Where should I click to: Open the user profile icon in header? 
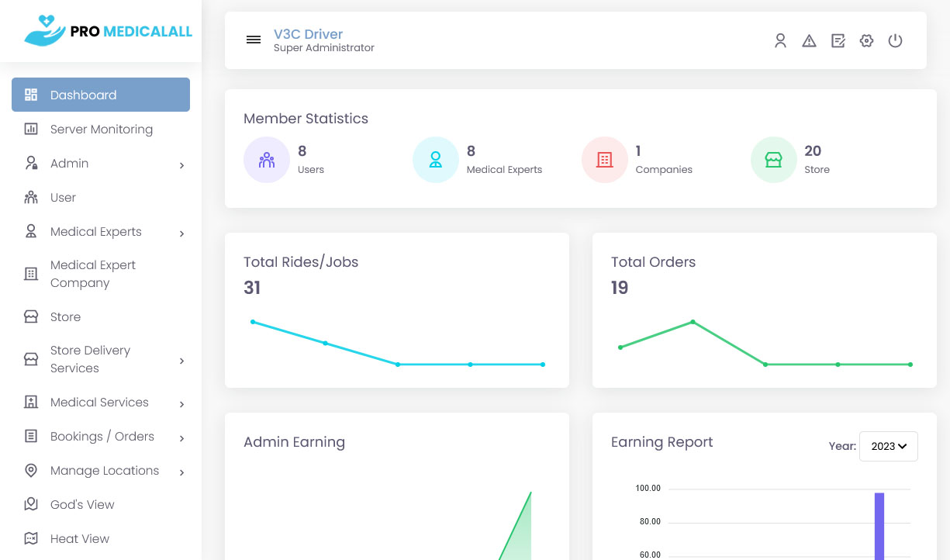pyautogui.click(x=780, y=40)
